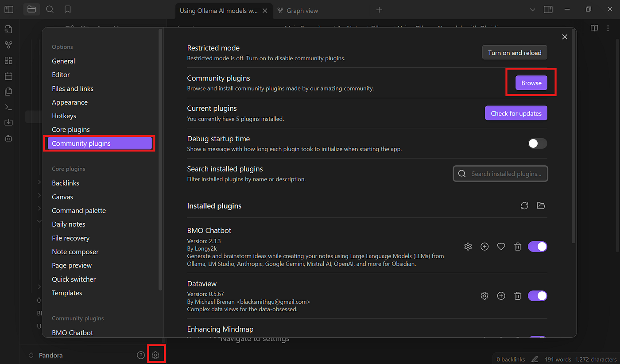
Task: Open the tab list dropdown chevron
Action: 533,9
